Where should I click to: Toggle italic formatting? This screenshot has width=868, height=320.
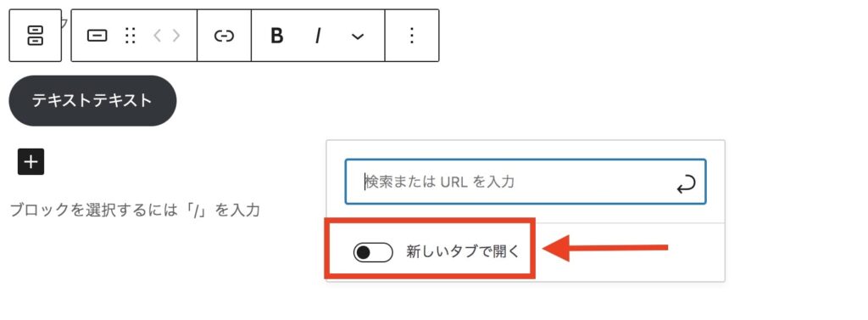coord(318,36)
